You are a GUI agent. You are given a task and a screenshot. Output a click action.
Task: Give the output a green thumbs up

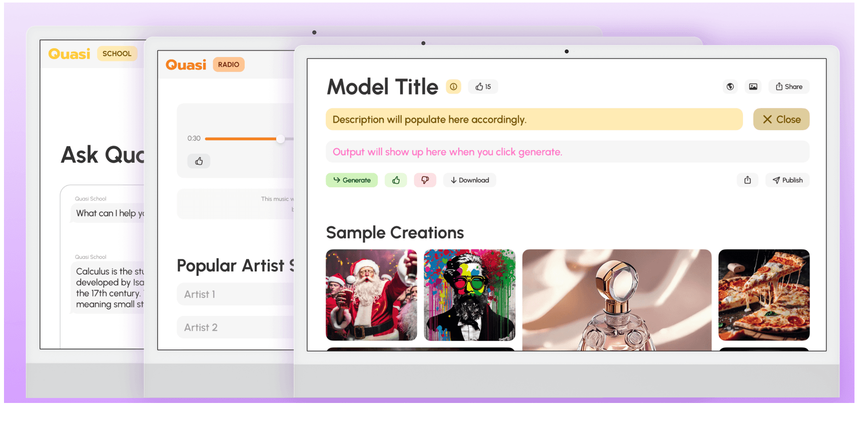tap(396, 180)
